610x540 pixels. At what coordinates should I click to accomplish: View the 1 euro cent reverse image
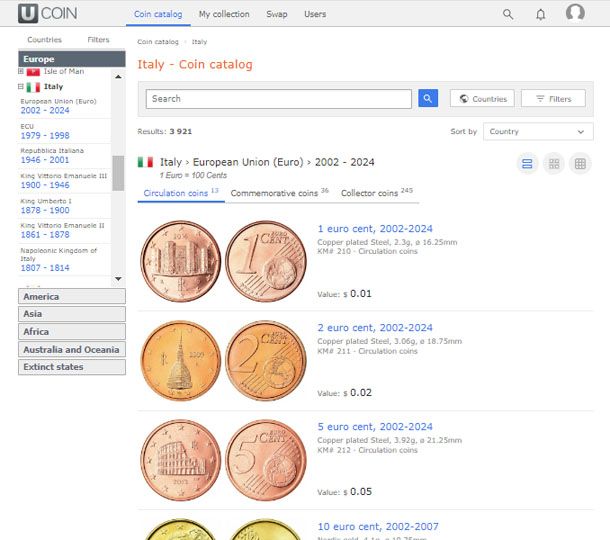click(266, 261)
